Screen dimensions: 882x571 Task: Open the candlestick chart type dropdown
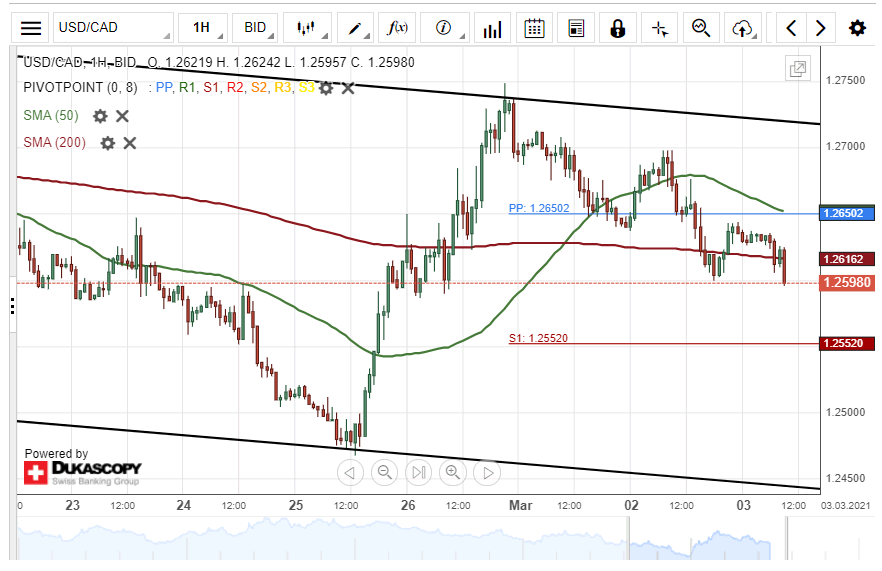coord(307,28)
